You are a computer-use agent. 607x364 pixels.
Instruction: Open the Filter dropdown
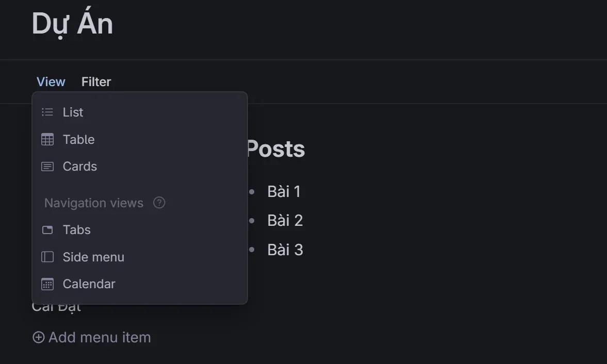click(96, 81)
